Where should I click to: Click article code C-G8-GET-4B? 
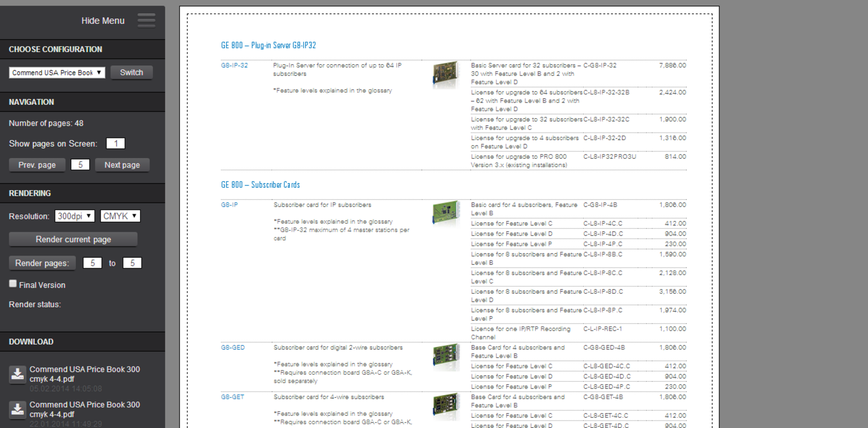pyautogui.click(x=604, y=397)
